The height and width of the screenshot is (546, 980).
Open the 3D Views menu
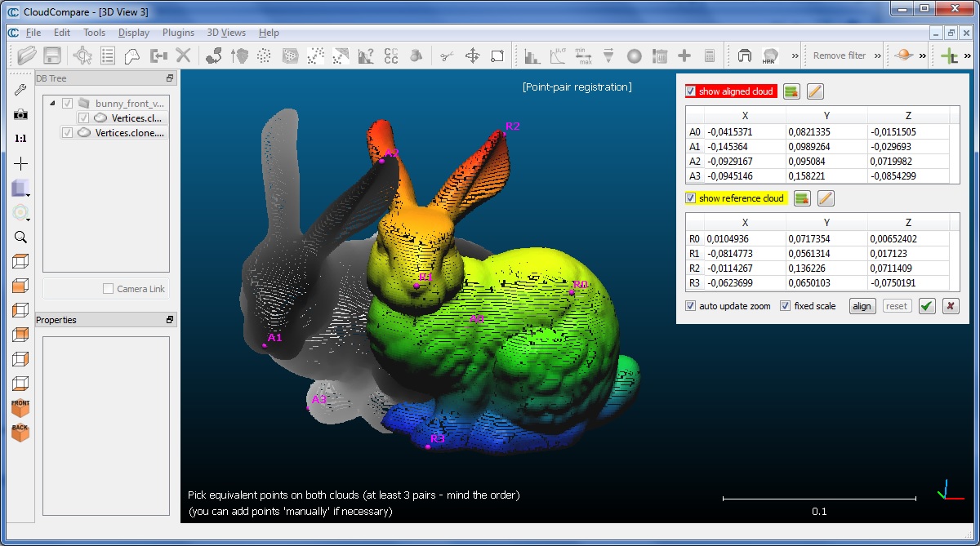coord(225,33)
